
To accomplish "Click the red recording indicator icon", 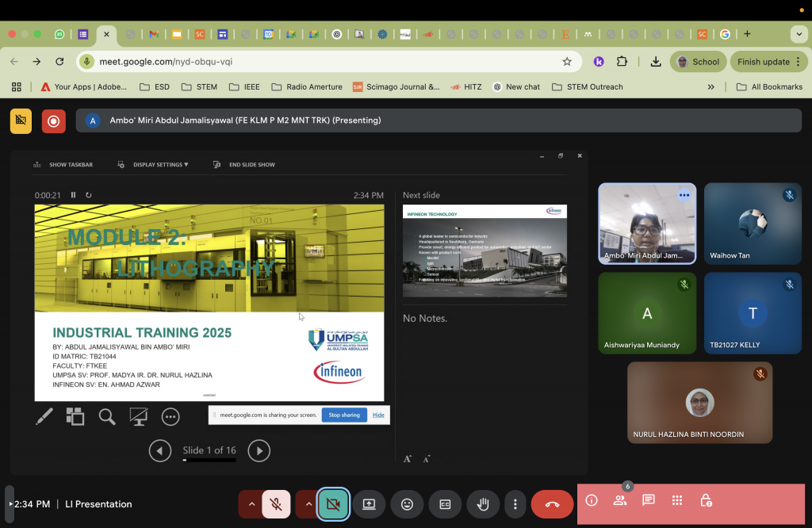I will coord(54,121).
